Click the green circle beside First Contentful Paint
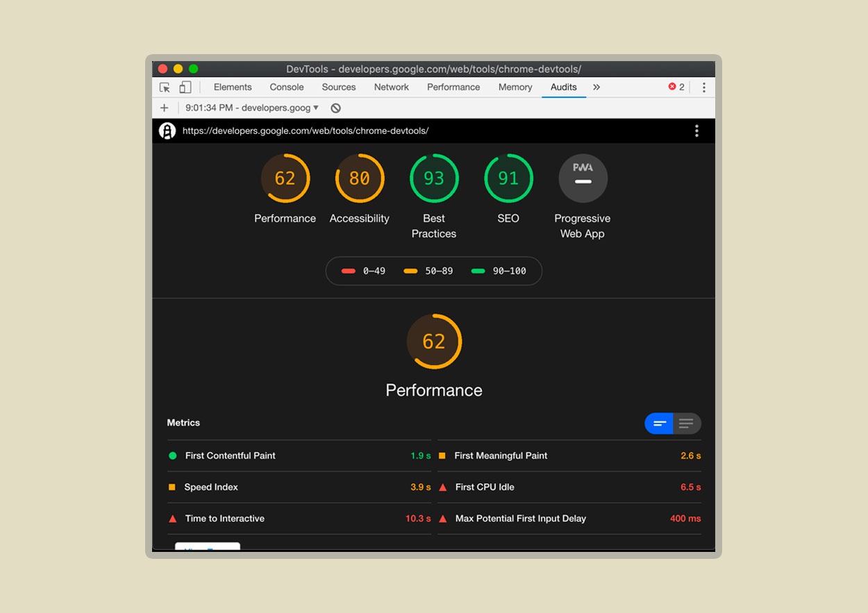This screenshot has height=613, width=868. pos(172,456)
